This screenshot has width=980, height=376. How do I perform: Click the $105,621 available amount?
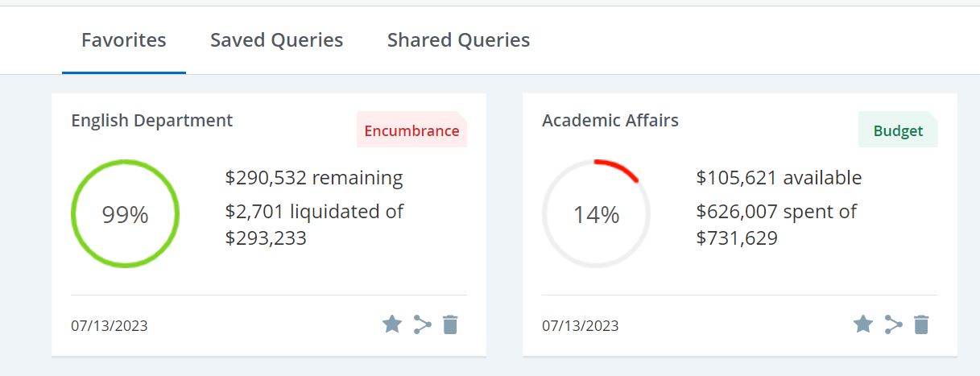(x=779, y=178)
